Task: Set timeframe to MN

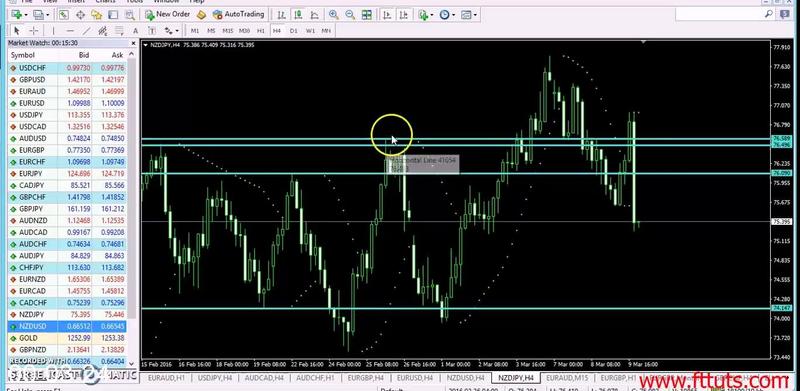Action: click(x=326, y=31)
